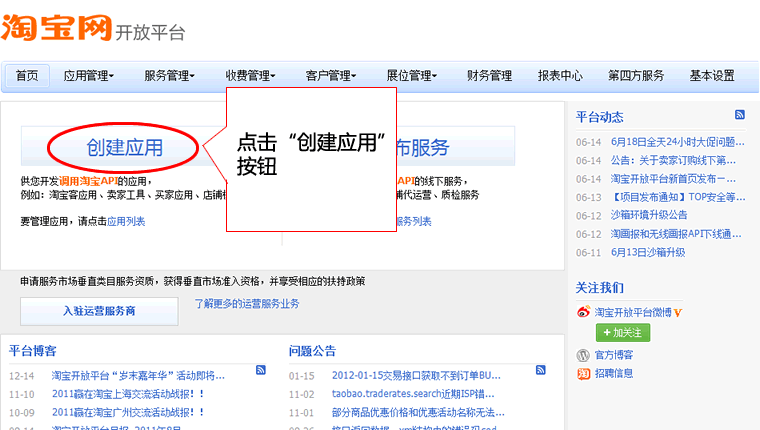
Task: Expand the 应用管理 dropdown menu
Action: 89,76
